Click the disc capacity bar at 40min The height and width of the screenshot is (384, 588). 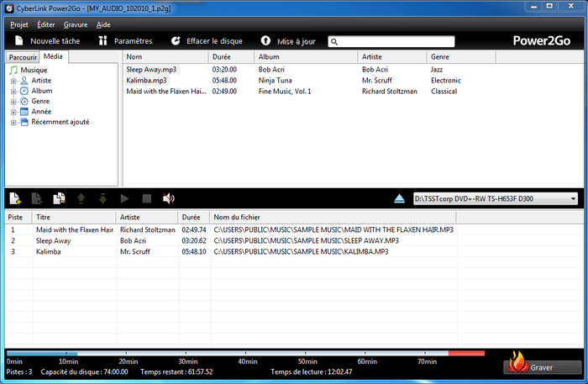[x=249, y=354]
